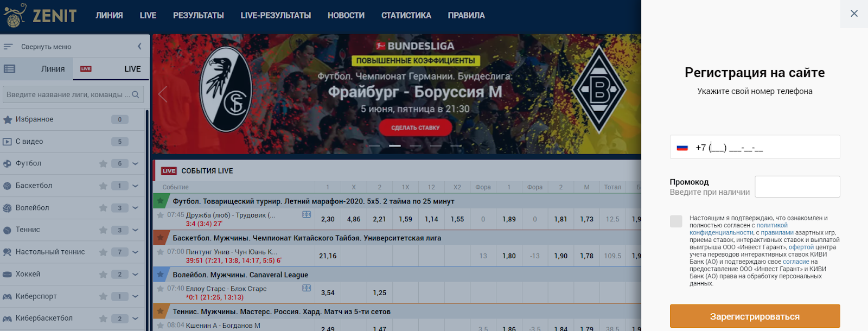Viewport: 868px width, 331px height.
Task: Expand the Хоккей category chevron
Action: pyautogui.click(x=135, y=274)
